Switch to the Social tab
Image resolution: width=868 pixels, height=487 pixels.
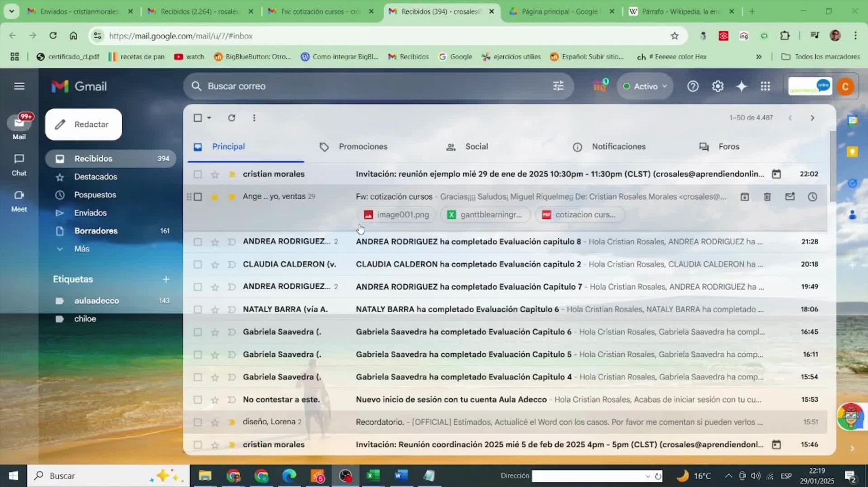click(x=476, y=146)
